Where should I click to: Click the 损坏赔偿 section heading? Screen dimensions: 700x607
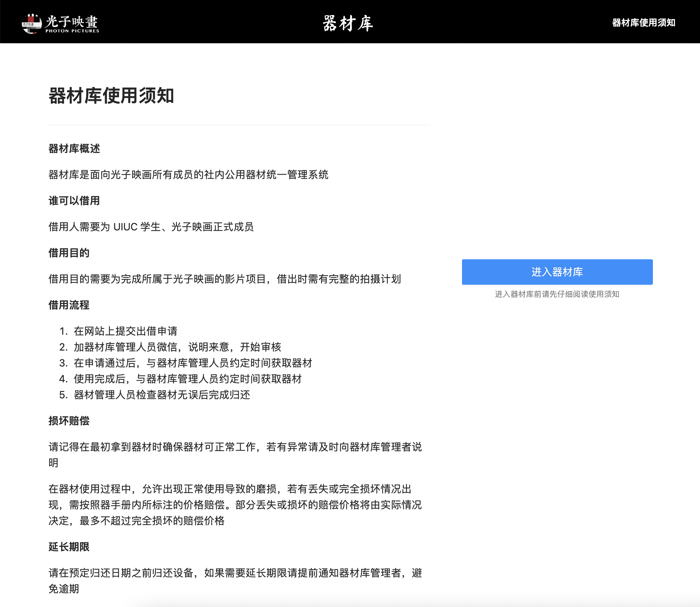(x=69, y=421)
